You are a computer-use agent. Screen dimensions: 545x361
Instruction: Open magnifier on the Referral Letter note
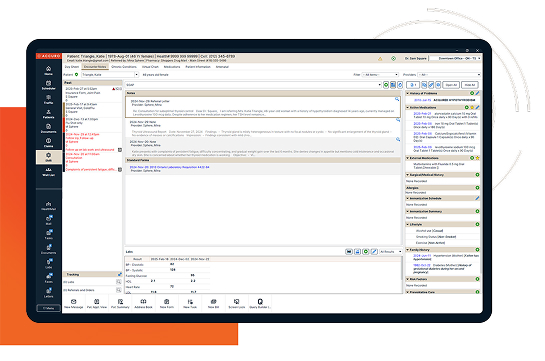[x=397, y=99]
